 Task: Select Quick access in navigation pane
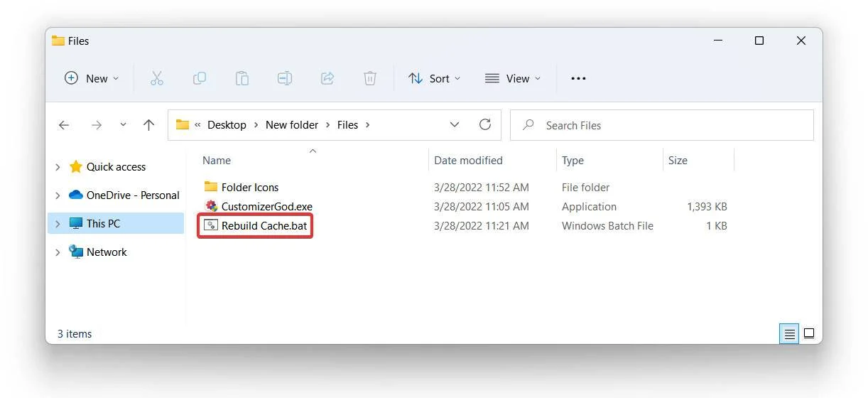coord(116,166)
